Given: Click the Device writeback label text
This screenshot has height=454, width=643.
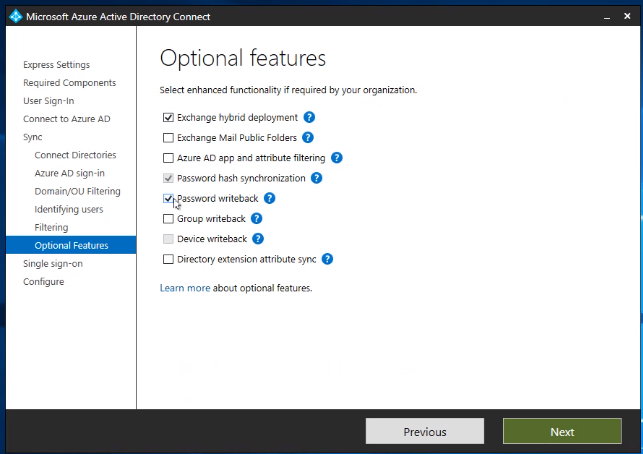Looking at the screenshot, I should (212, 239).
